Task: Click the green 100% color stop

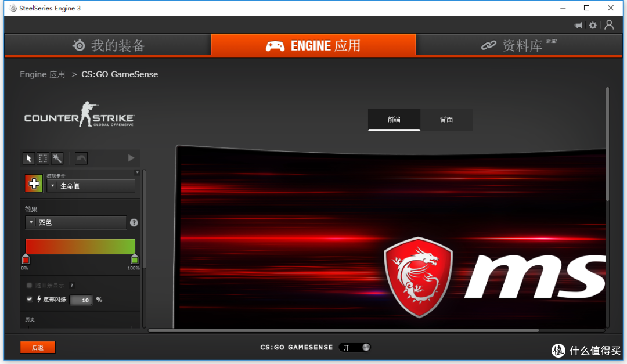Action: tap(135, 259)
